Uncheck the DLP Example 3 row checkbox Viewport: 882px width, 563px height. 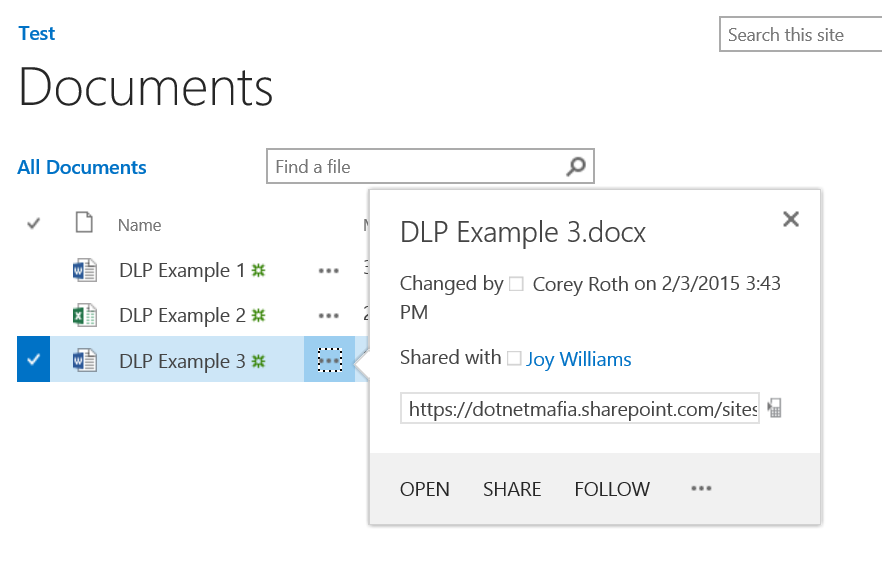[34, 359]
